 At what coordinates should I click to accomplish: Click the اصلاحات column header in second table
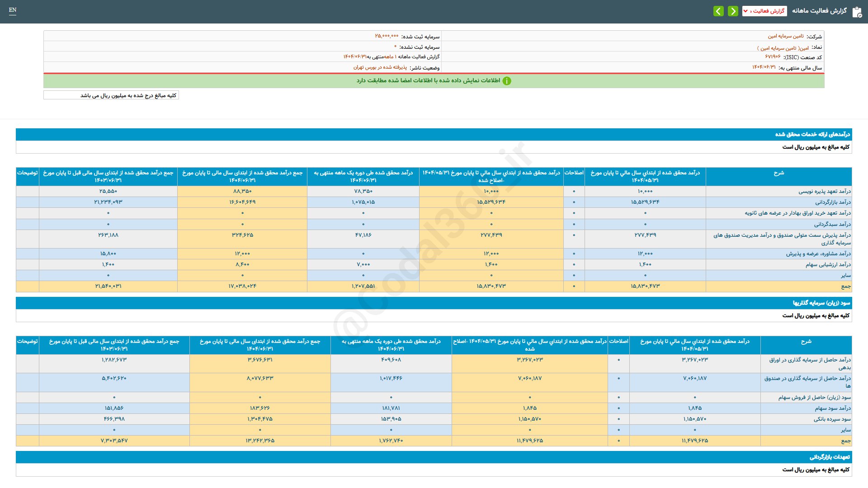618,341
